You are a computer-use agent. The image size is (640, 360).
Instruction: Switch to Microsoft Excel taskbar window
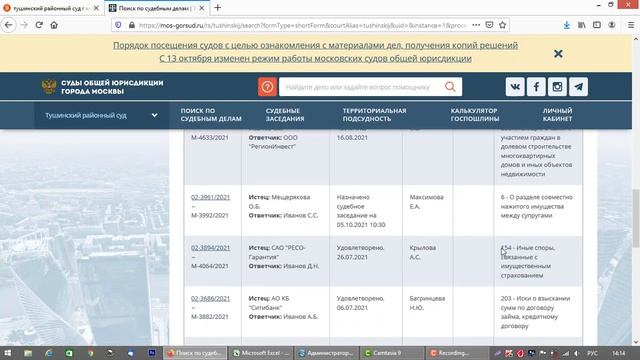pos(260,353)
